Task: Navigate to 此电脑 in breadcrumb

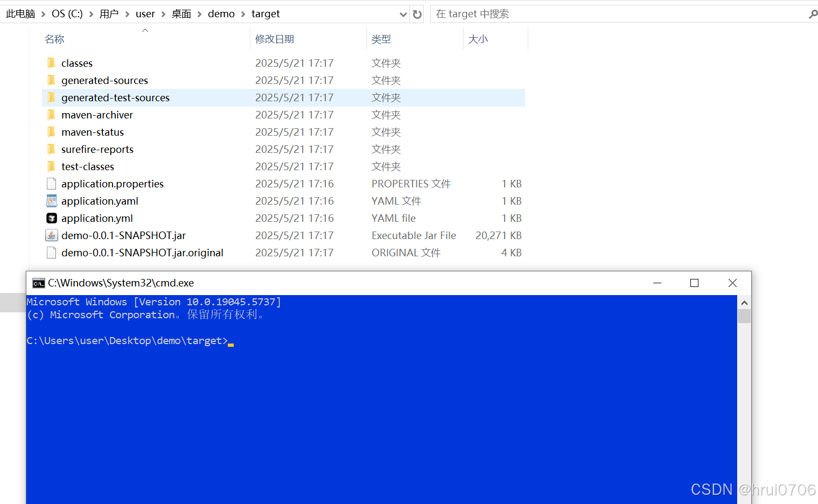Action: coord(20,14)
